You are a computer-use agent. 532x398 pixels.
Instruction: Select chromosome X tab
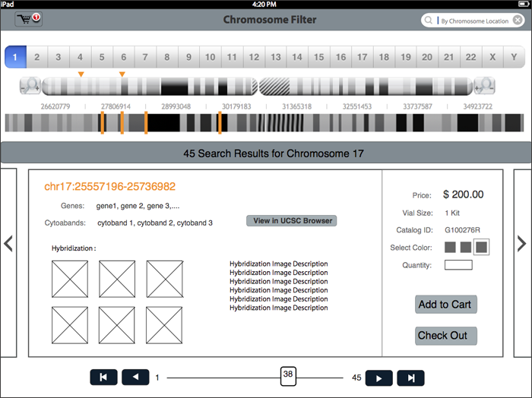492,57
